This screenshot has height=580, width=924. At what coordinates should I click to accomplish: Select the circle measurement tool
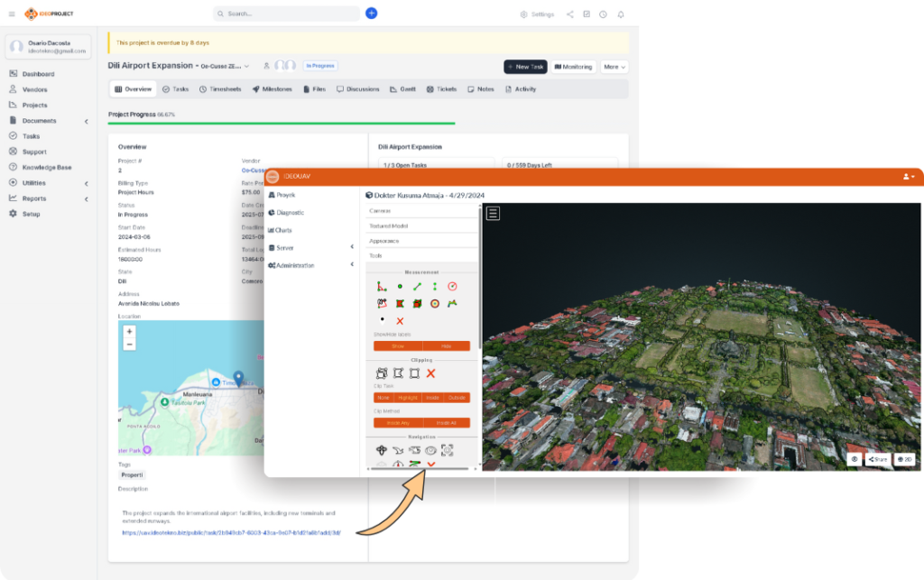tap(452, 287)
